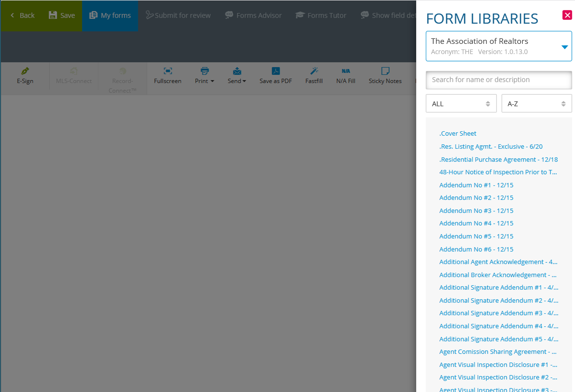Viewport: 575px width, 392px height.
Task: Click the Save icon
Action: click(61, 15)
